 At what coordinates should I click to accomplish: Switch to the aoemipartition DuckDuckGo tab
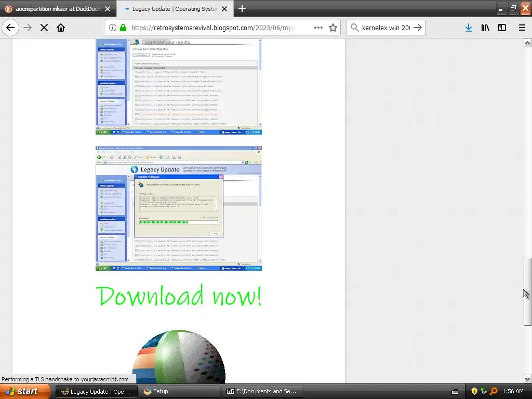58,9
